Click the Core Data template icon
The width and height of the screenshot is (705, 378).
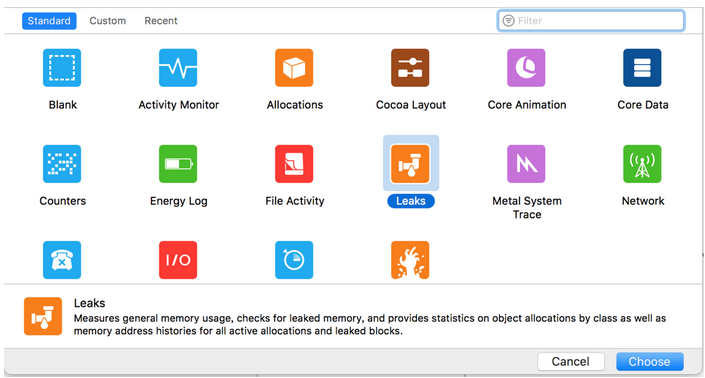click(x=642, y=68)
